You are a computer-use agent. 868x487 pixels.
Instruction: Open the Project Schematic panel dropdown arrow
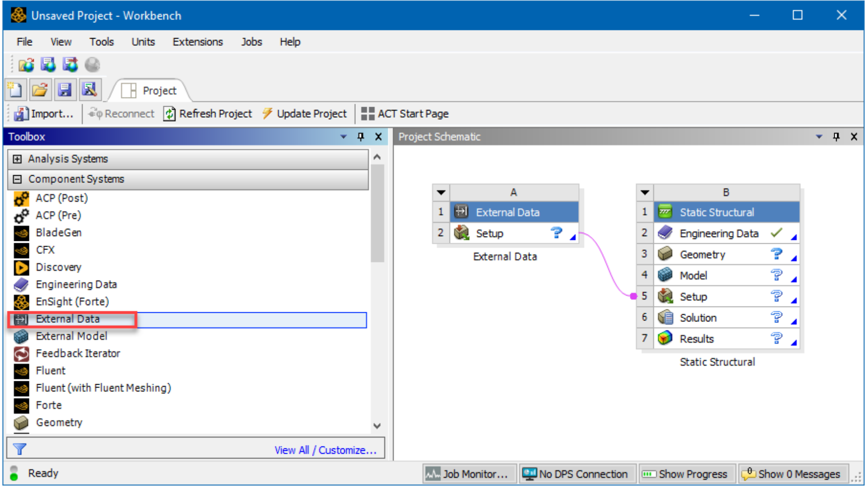(x=819, y=137)
